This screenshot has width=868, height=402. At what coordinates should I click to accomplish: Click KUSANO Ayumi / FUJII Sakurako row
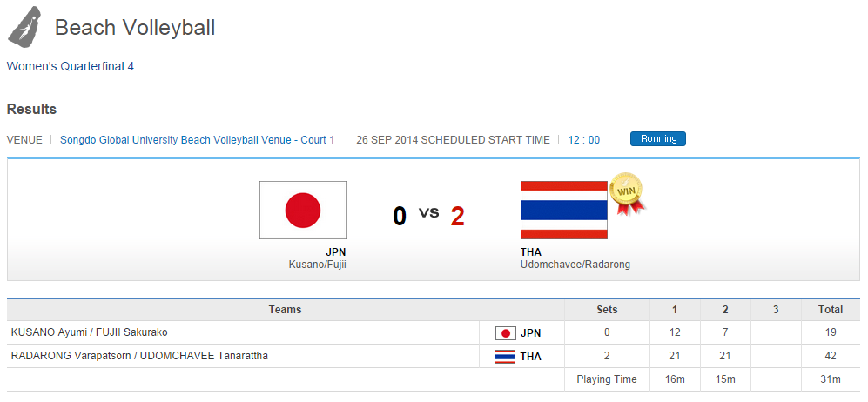click(90, 332)
